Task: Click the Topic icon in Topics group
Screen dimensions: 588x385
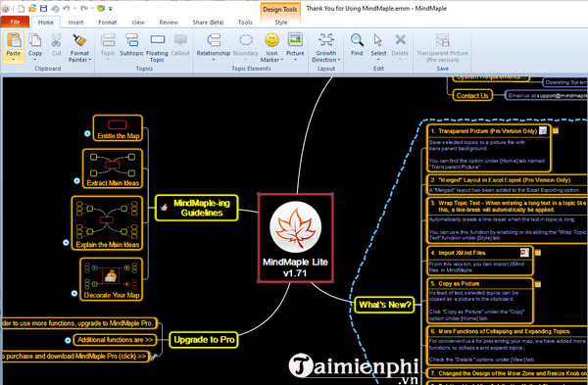Action: click(108, 40)
